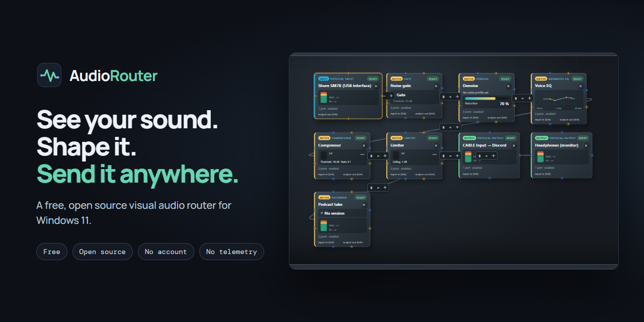Collapse the Compressor GR meter with the minus
This screenshot has height=322, width=644.
(x=363, y=154)
